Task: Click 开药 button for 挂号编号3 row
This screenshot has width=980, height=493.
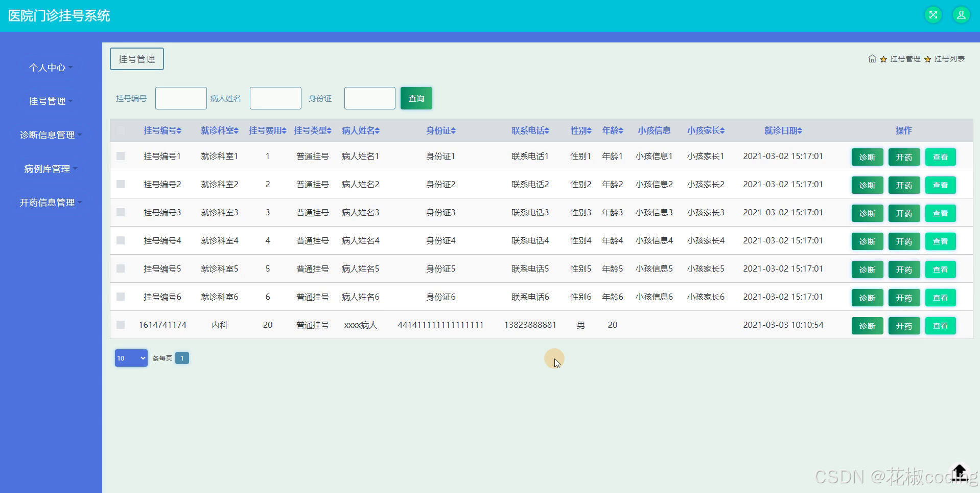Action: coord(904,213)
